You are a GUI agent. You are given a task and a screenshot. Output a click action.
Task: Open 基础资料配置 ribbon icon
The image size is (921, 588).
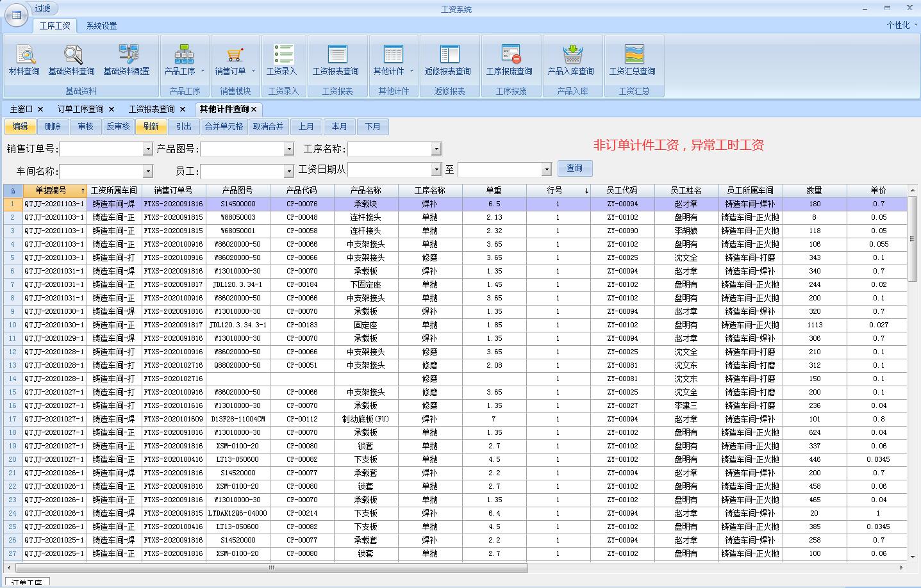[x=126, y=60]
